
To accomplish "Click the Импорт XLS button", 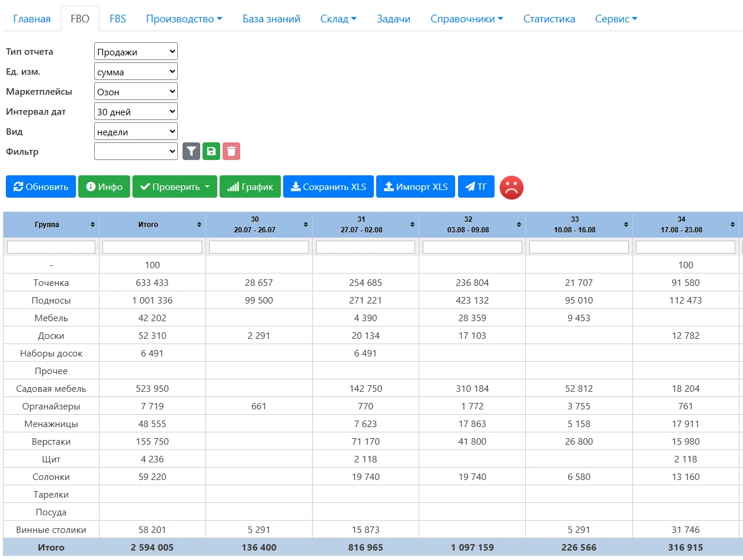I will click(416, 186).
